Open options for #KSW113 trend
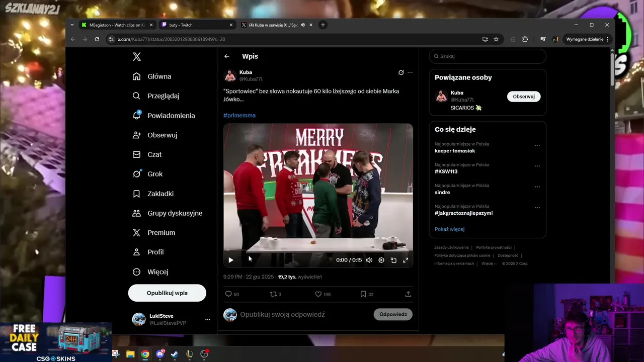The image size is (644, 362). 537,166
